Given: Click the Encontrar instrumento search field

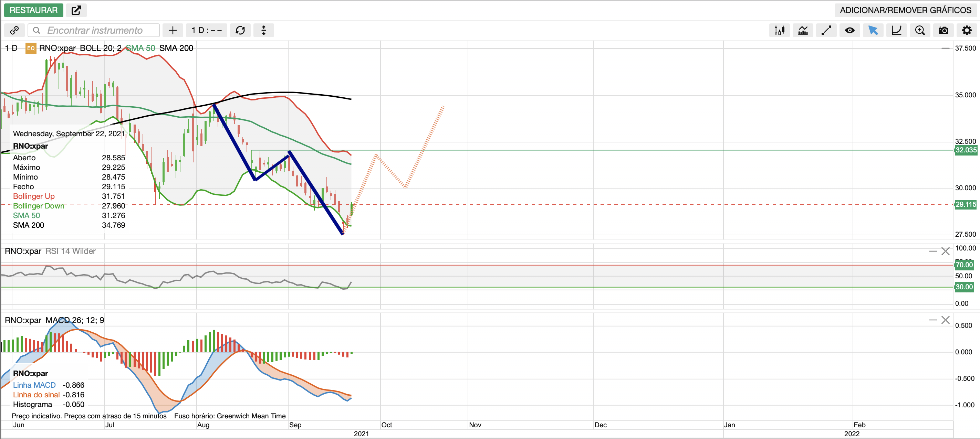Looking at the screenshot, I should click(x=94, y=30).
